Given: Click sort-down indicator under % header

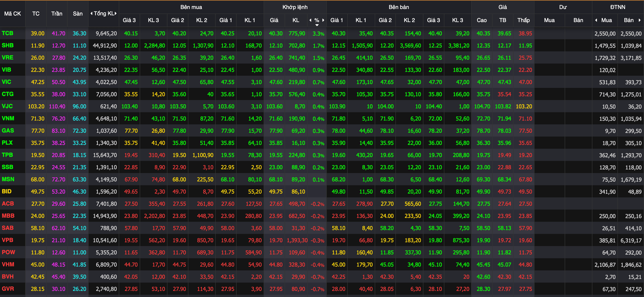Looking at the screenshot, I should pyautogui.click(x=317, y=25).
